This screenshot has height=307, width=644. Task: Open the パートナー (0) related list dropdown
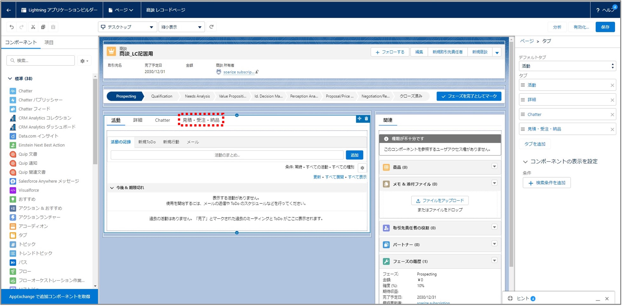pos(494,244)
